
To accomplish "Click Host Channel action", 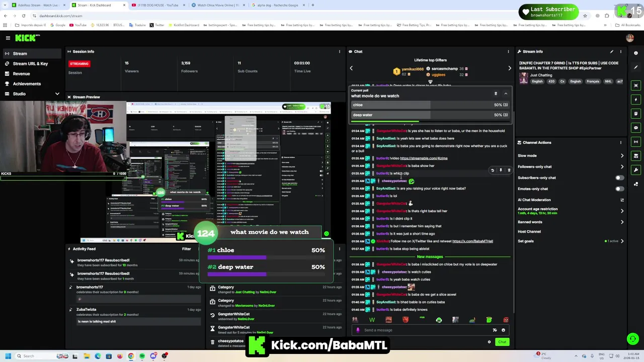I will [529, 232].
